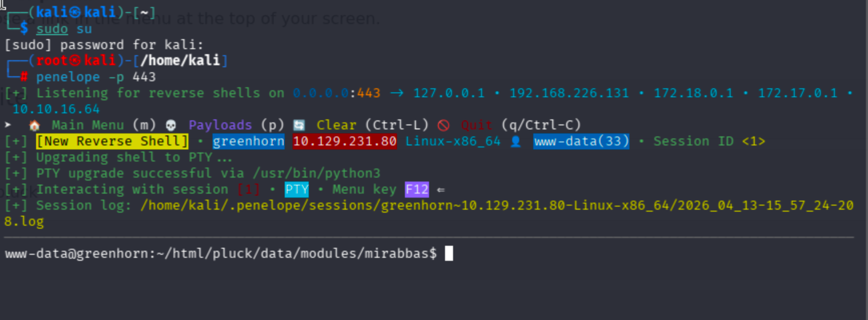
Task: Click the red symbol between root and kali
Action: [75, 61]
